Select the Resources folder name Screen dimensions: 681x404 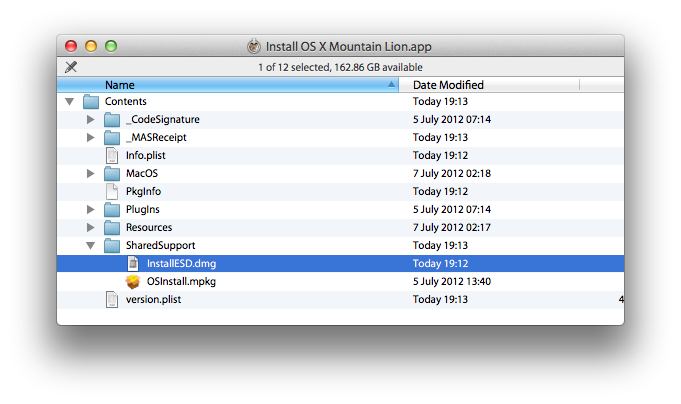click(149, 228)
